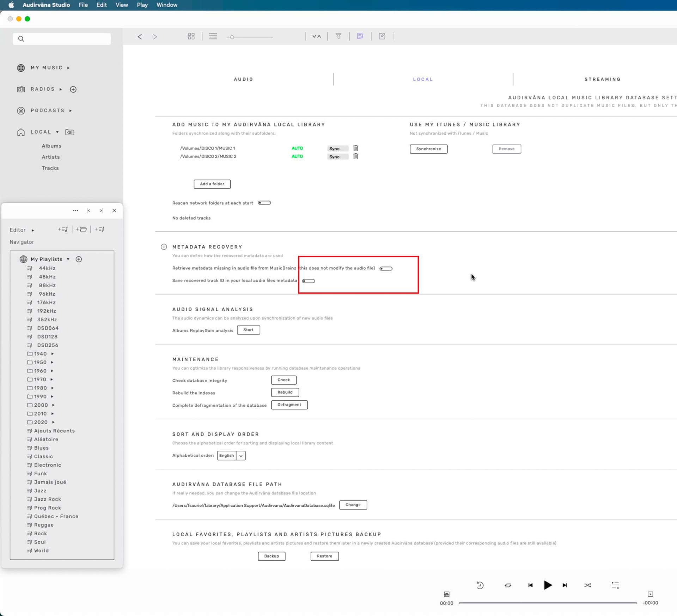Toggle shuffle mode
677x616 pixels.
pyautogui.click(x=587, y=585)
